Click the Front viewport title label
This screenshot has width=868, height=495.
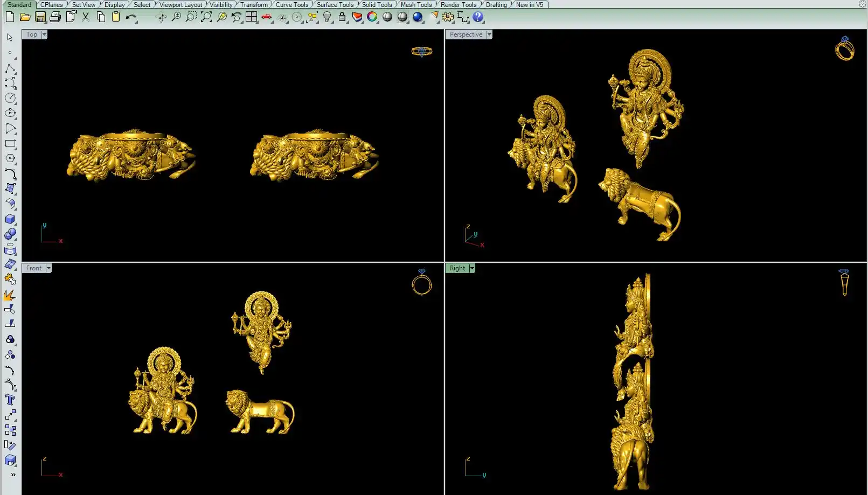(33, 268)
